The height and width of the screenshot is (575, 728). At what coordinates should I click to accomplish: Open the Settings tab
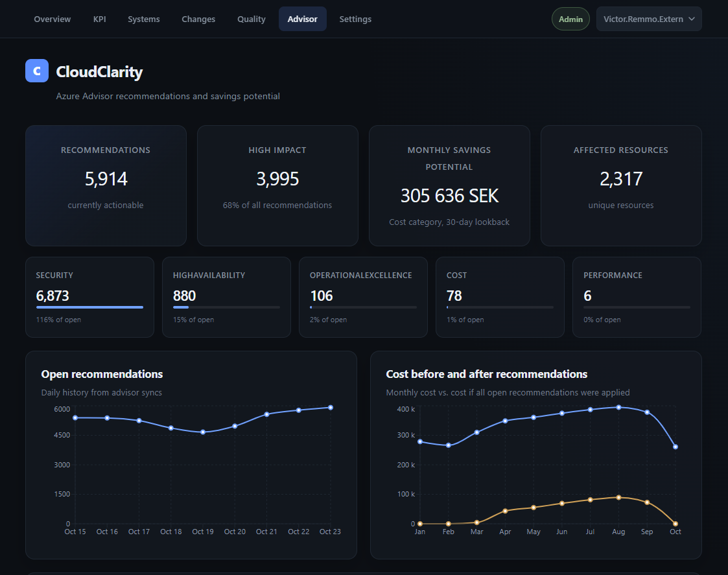click(x=355, y=19)
